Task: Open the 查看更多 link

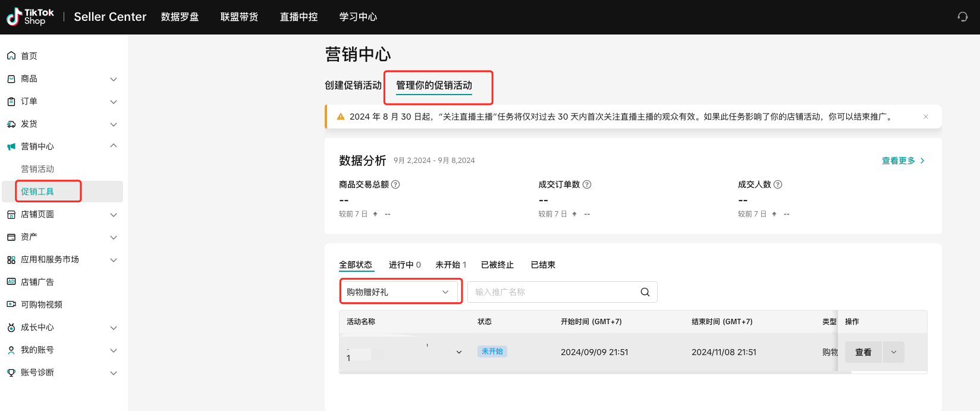Action: (902, 161)
